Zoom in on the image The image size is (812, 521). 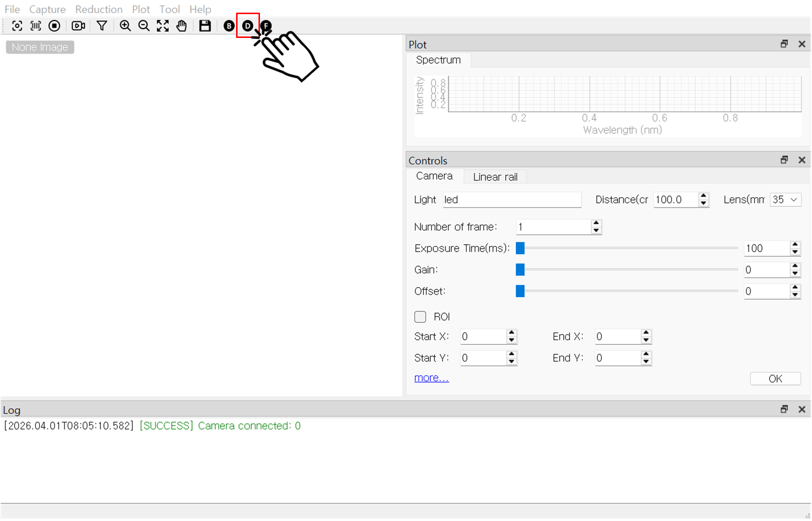[x=125, y=26]
